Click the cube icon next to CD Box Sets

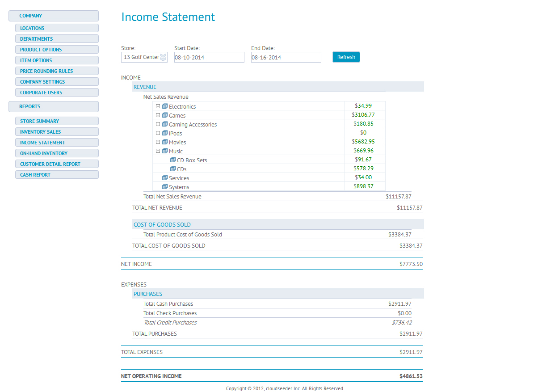(x=173, y=160)
